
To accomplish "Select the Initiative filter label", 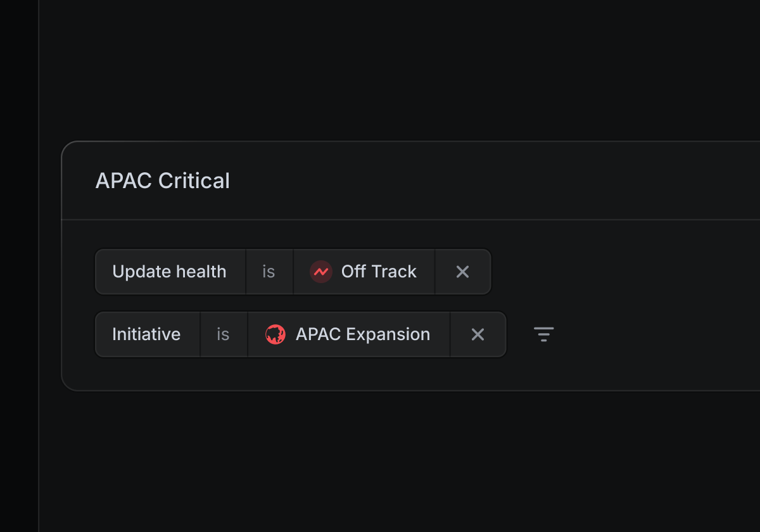I will click(147, 334).
